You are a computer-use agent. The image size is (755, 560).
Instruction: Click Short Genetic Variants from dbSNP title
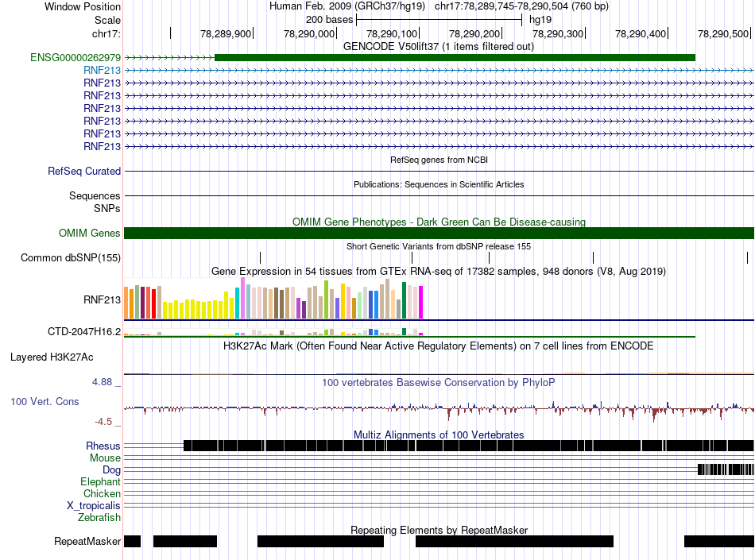[x=439, y=246]
